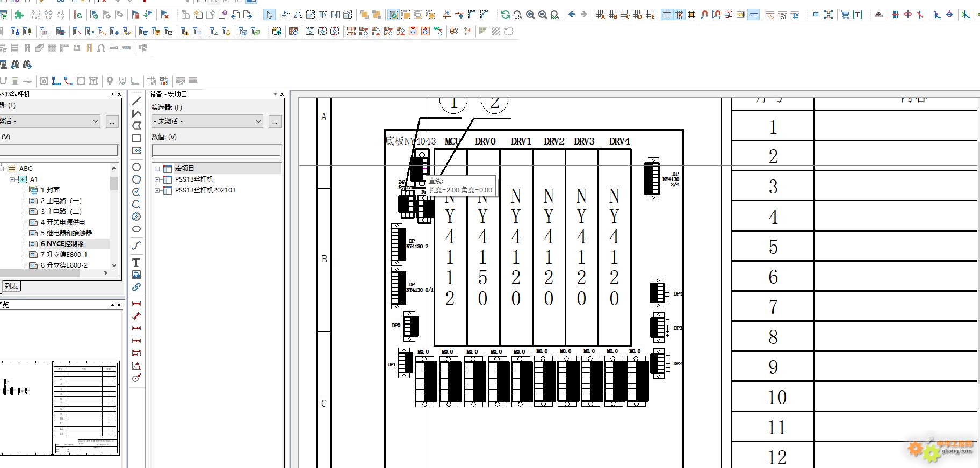The width and height of the screenshot is (980, 468).
Task: Expand the PSS13丝杆机 tree node
Action: [157, 179]
